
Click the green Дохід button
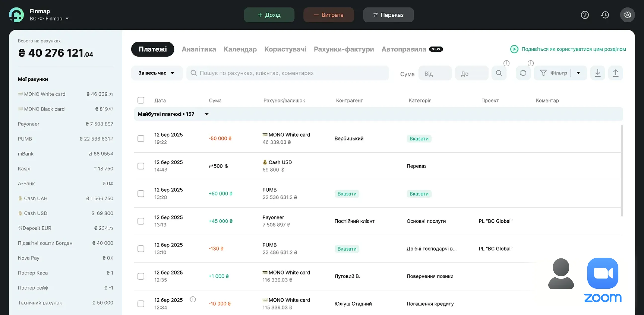269,15
